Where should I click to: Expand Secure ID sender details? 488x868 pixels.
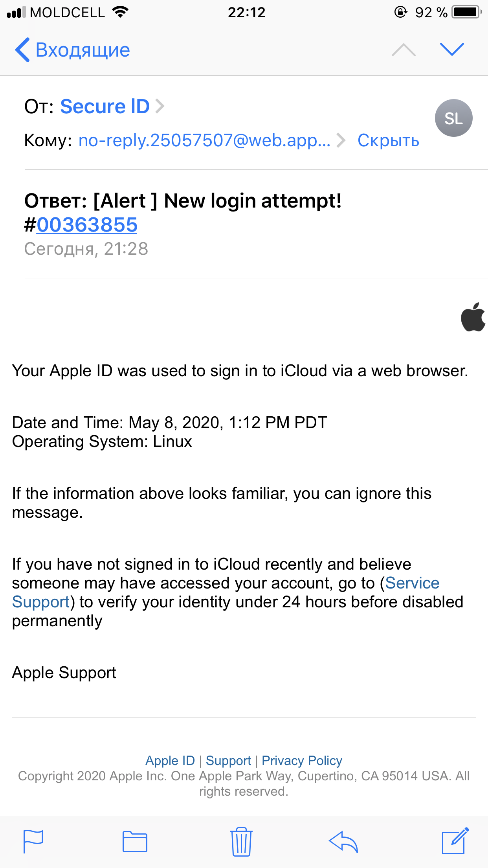coord(105,106)
